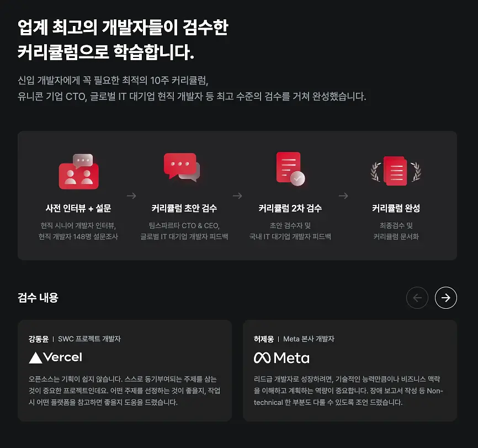The height and width of the screenshot is (448, 478).
Task: Open 허제웅 Meta 본사 개발자 review card
Action: click(x=350, y=371)
